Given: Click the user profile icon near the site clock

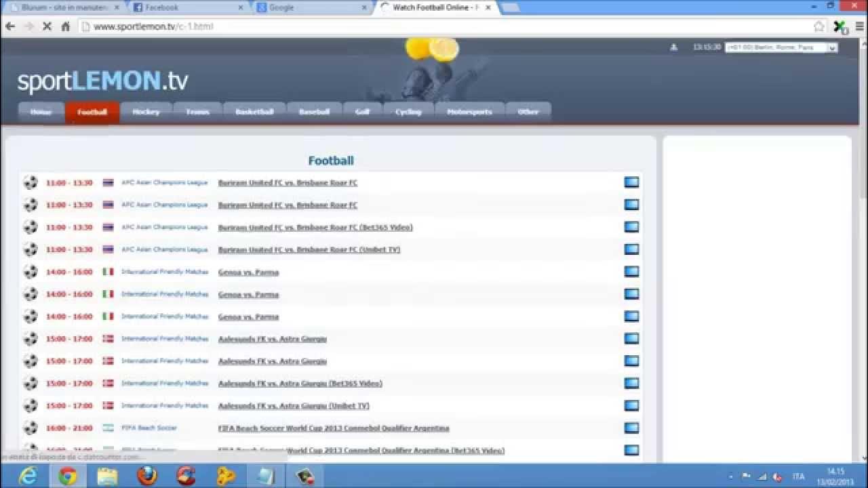Looking at the screenshot, I should coord(673,47).
